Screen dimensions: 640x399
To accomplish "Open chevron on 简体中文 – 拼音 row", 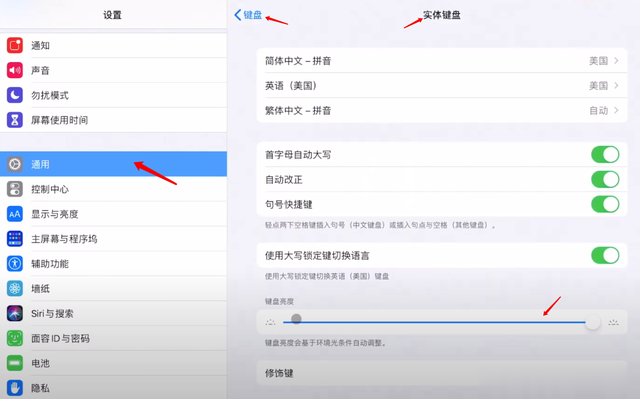I will click(x=616, y=61).
